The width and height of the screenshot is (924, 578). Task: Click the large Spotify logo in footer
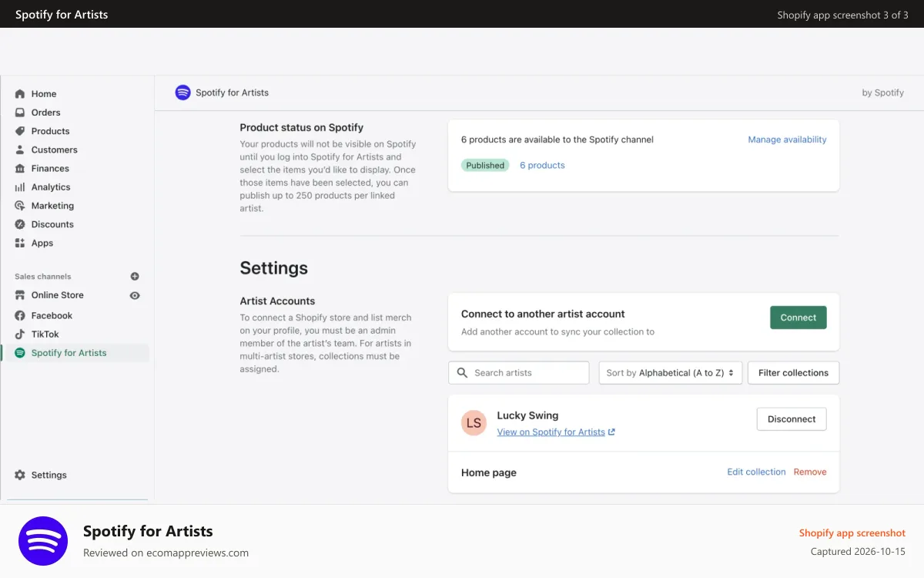(x=43, y=541)
